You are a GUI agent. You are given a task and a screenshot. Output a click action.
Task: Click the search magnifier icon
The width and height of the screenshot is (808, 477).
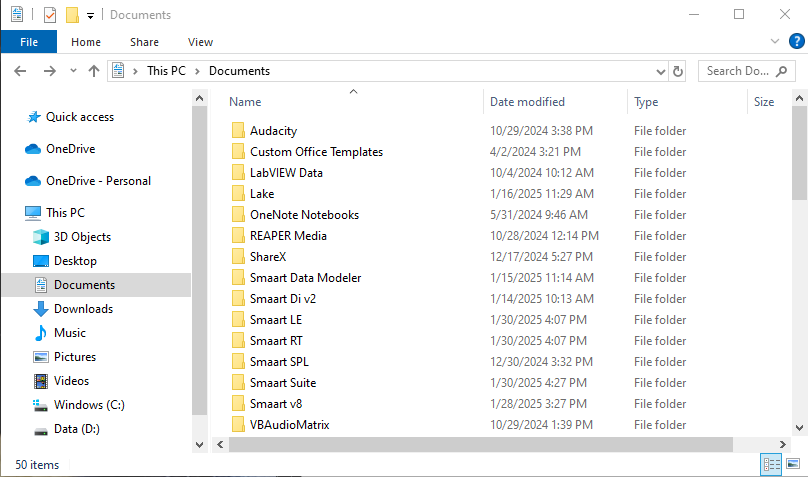[782, 71]
